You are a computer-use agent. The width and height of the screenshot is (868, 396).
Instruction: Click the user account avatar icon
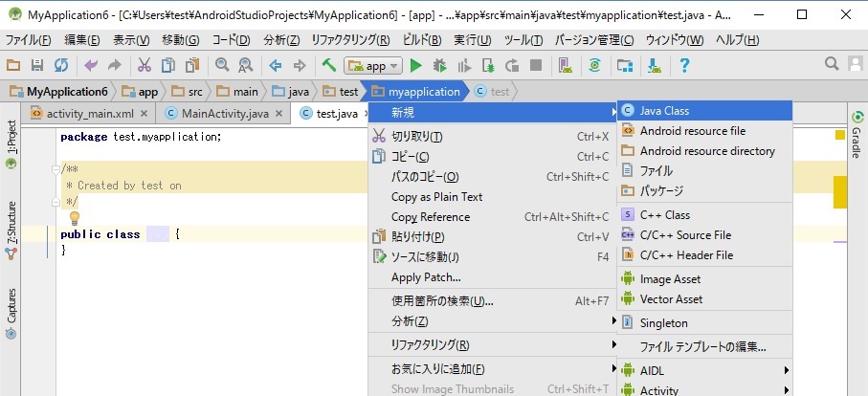point(856,63)
